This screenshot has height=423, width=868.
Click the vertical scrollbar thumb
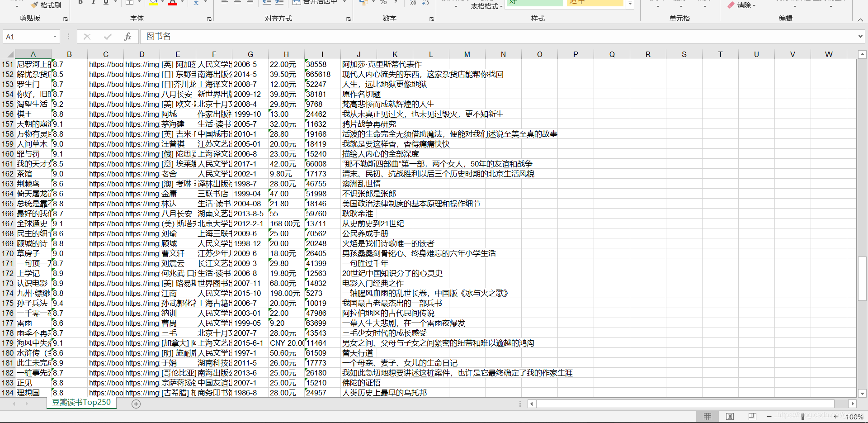[862, 279]
